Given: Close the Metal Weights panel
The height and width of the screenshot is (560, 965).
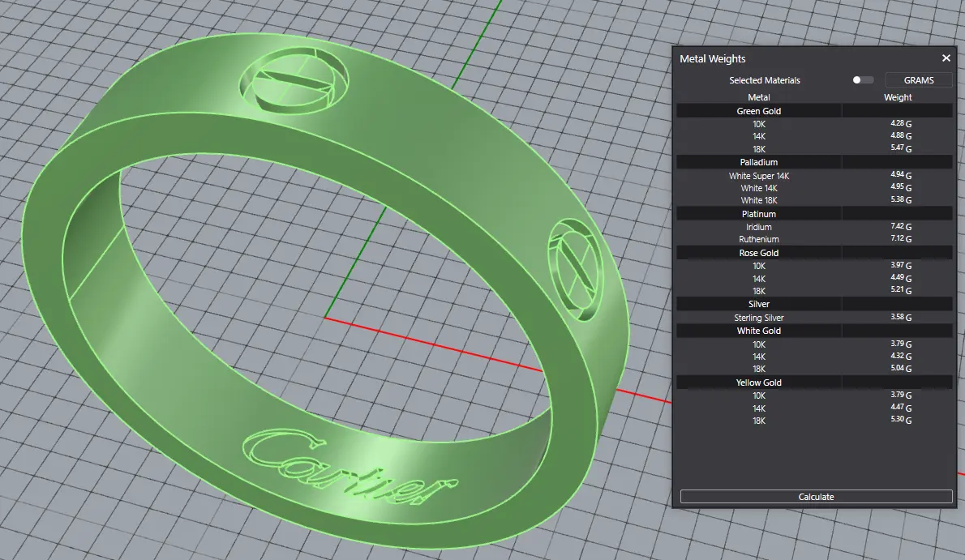Looking at the screenshot, I should tap(946, 58).
